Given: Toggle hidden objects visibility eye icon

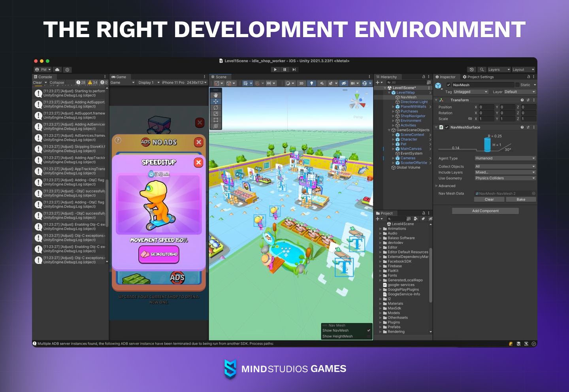Looking at the screenshot, I should (x=344, y=83).
